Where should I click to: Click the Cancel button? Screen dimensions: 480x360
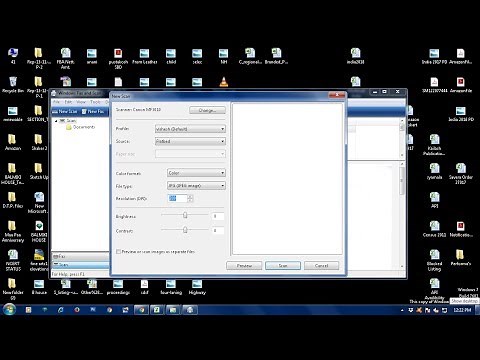pyautogui.click(x=321, y=266)
